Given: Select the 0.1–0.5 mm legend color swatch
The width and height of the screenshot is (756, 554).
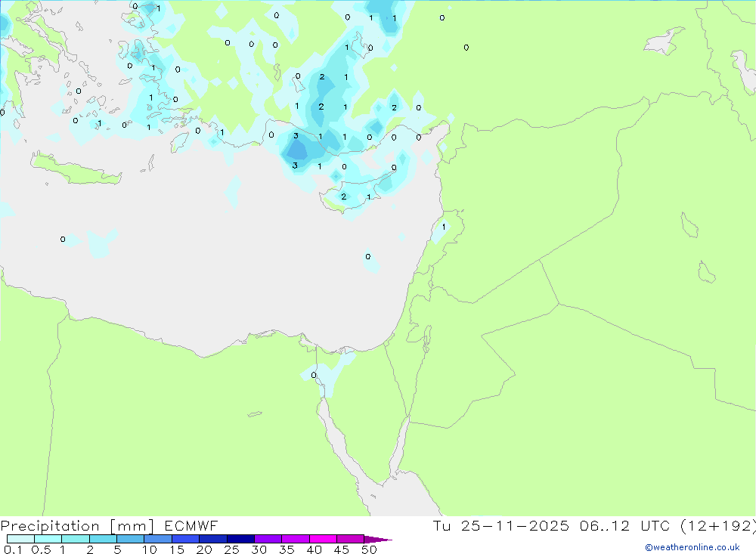Looking at the screenshot, I should pos(20,539).
